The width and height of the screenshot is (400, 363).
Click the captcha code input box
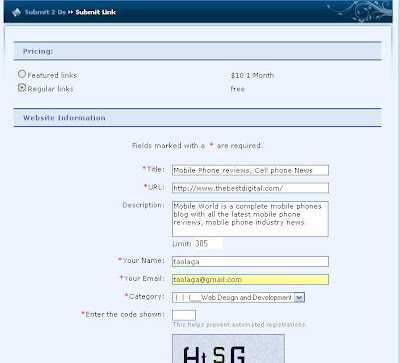[x=184, y=315]
